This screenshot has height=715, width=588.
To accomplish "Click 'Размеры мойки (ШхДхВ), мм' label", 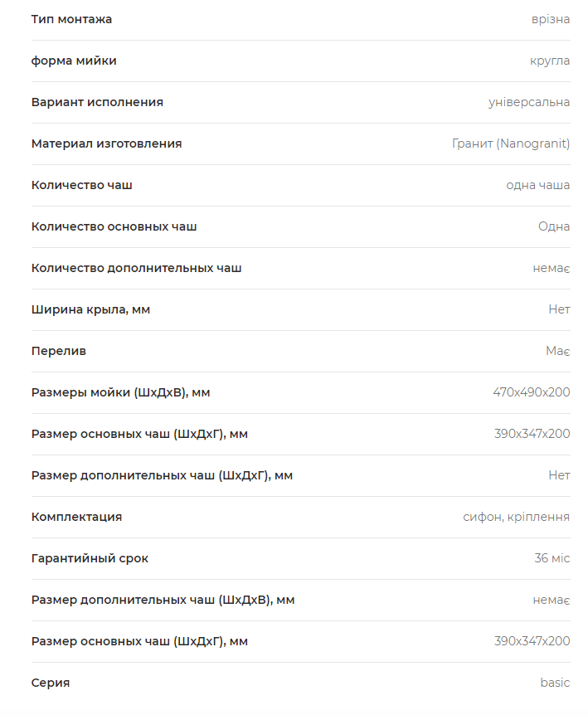I will (x=121, y=392).
